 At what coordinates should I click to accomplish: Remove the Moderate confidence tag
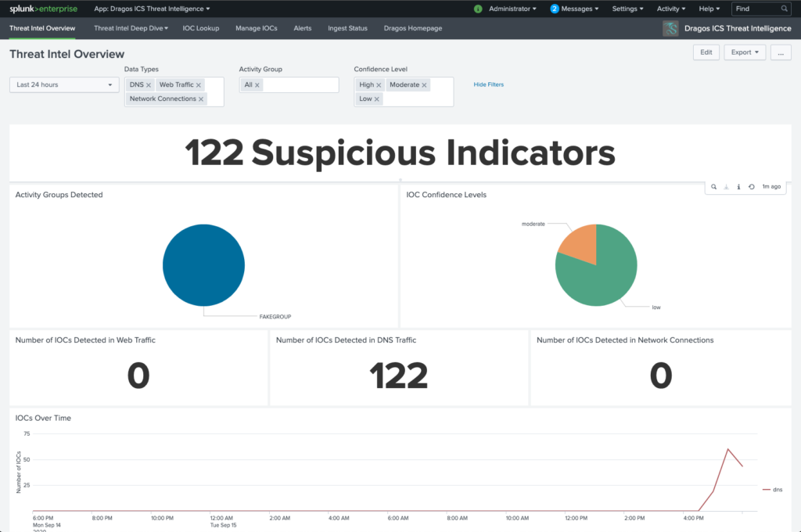tap(424, 85)
